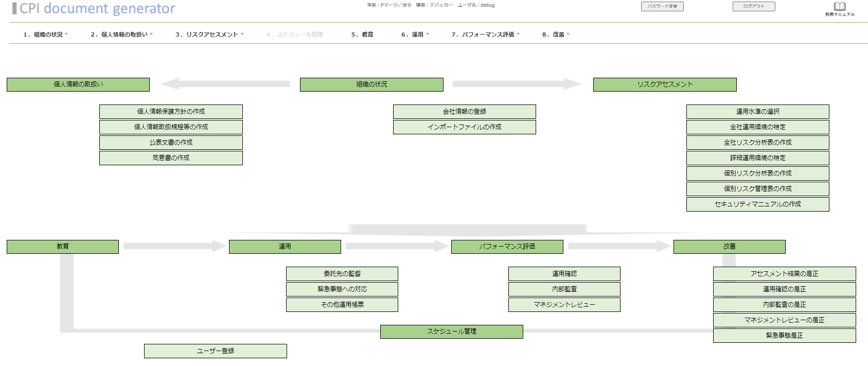Expand the 1. 組織の状況 menu dropdown
868x366 pixels.
coord(45,34)
